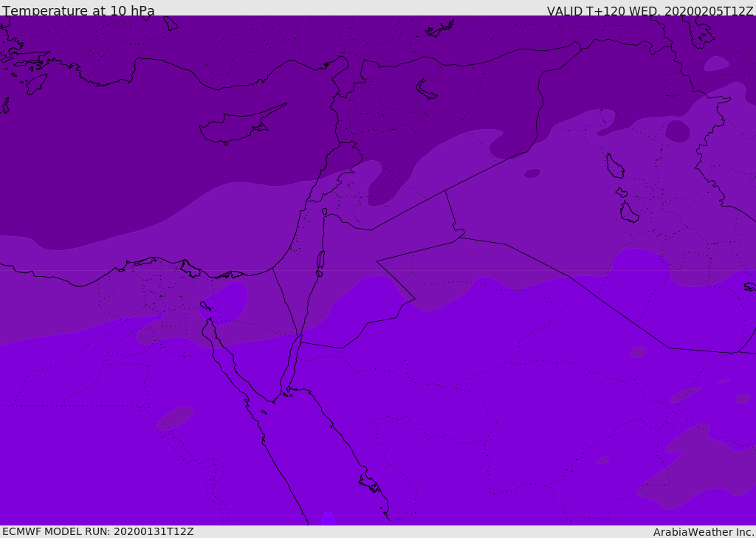
Task: Click the Dead Sea outline on map
Action: pos(320,260)
